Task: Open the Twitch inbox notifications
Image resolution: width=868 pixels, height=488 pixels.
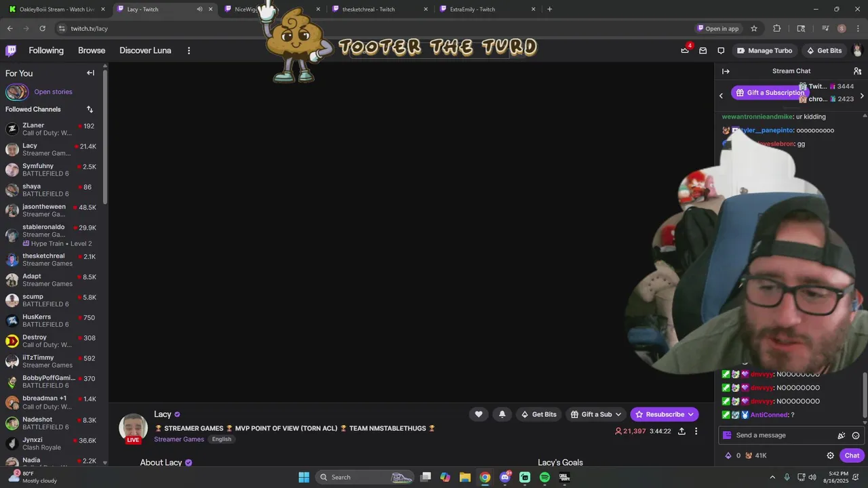Action: point(703,50)
